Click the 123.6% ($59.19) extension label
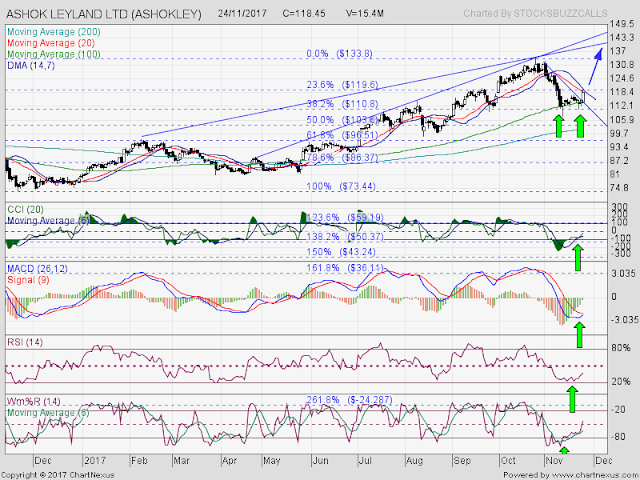Image resolution: width=640 pixels, height=480 pixels. pos(345,217)
